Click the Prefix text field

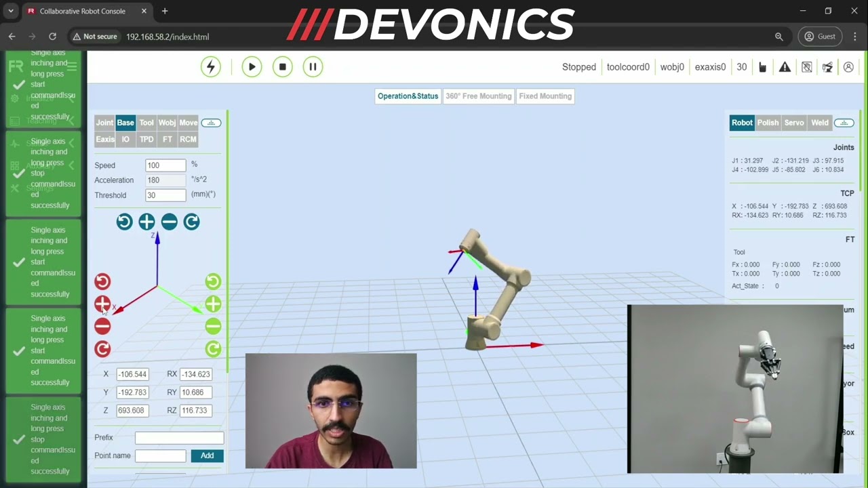click(x=179, y=438)
